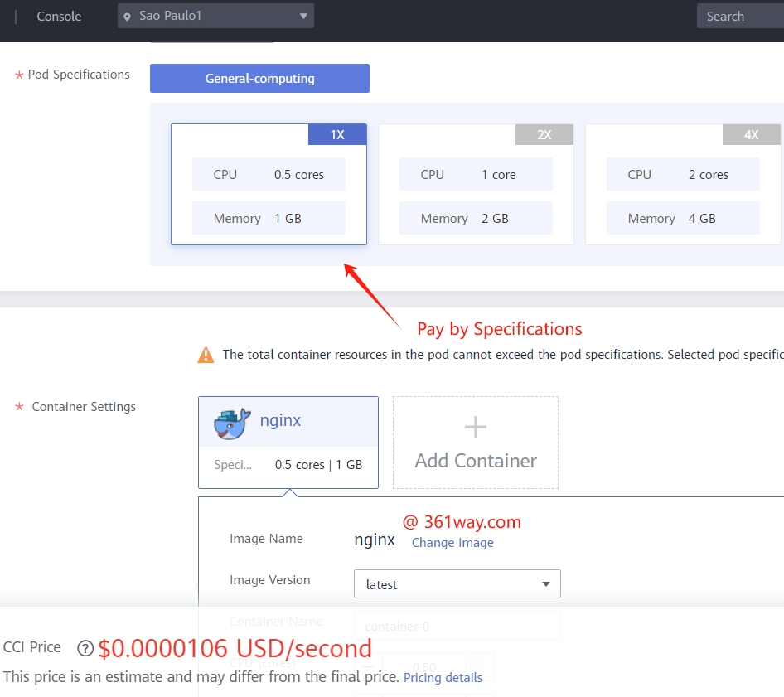The width and height of the screenshot is (784, 697).
Task: Select the General-computing tab
Action: pos(259,79)
